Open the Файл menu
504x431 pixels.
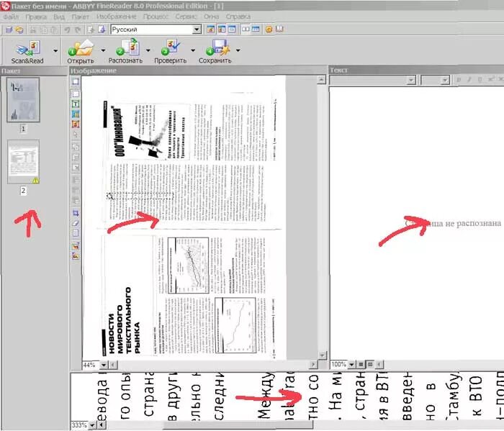click(11, 17)
